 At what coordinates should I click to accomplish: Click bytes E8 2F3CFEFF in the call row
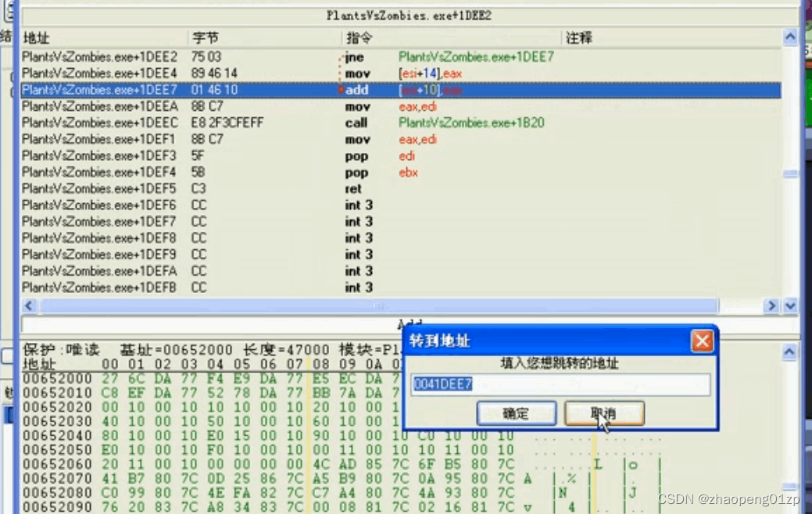(227, 123)
